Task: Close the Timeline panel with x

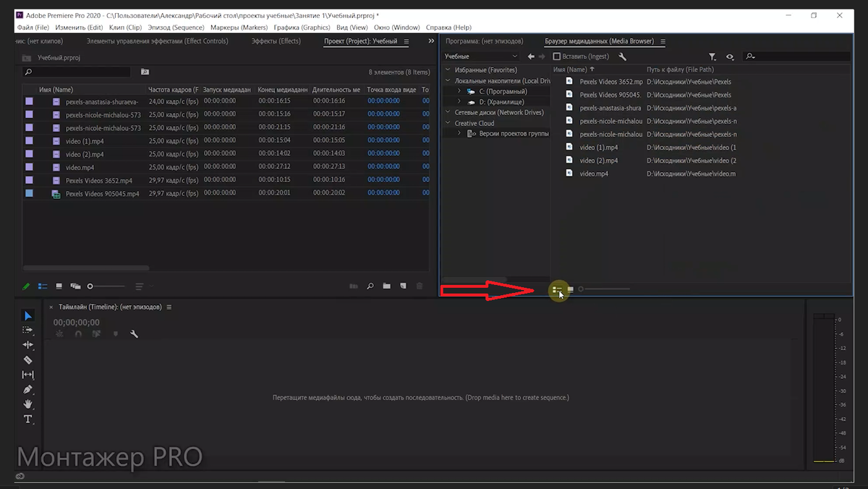Action: click(x=51, y=307)
